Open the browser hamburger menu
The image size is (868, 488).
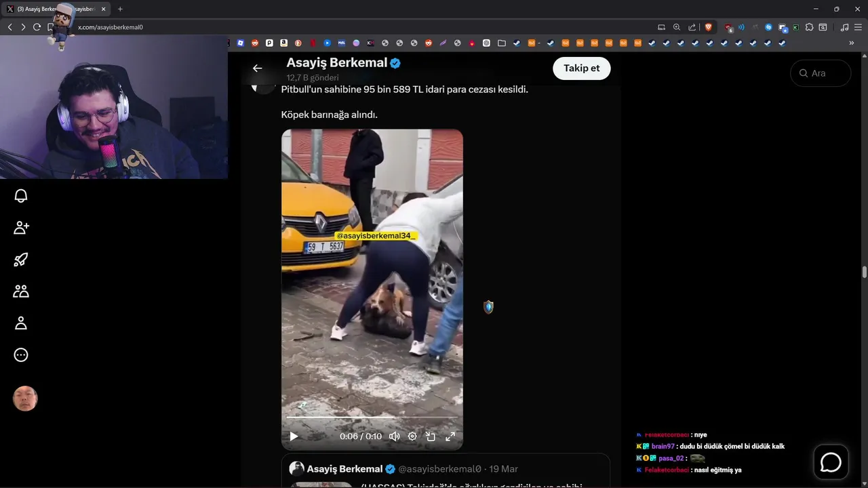point(858,27)
